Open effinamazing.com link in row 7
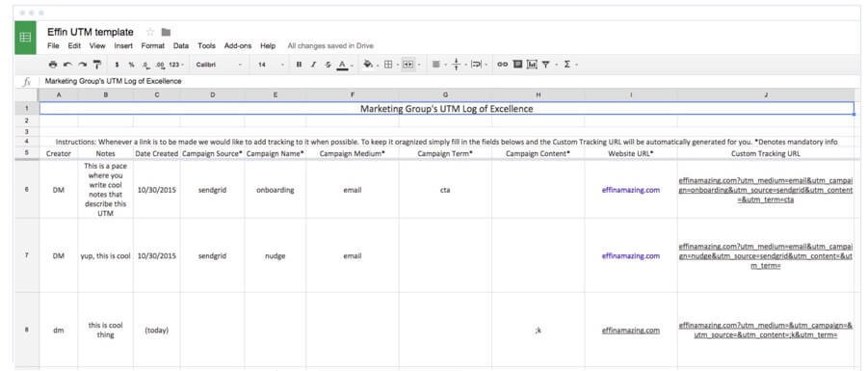 pyautogui.click(x=630, y=255)
